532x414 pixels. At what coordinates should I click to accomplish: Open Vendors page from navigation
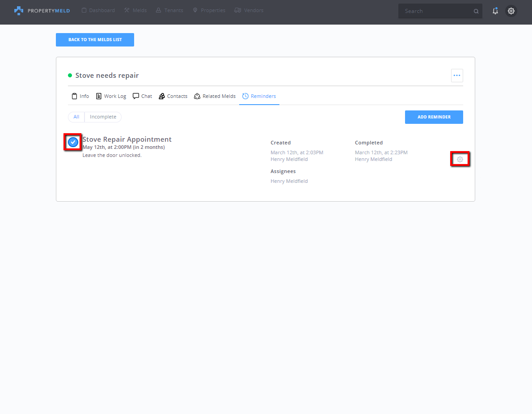click(249, 10)
